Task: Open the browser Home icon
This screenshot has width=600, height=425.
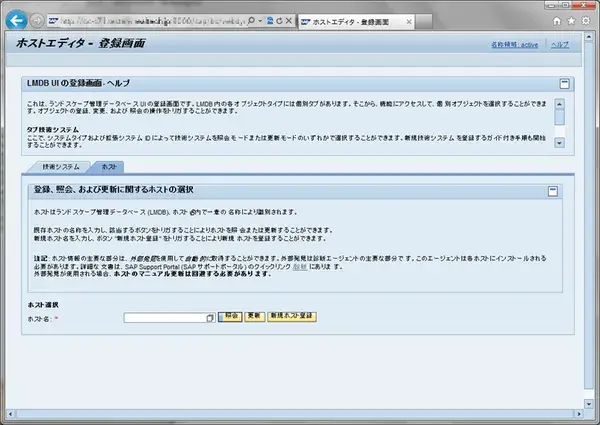Action: click(557, 21)
